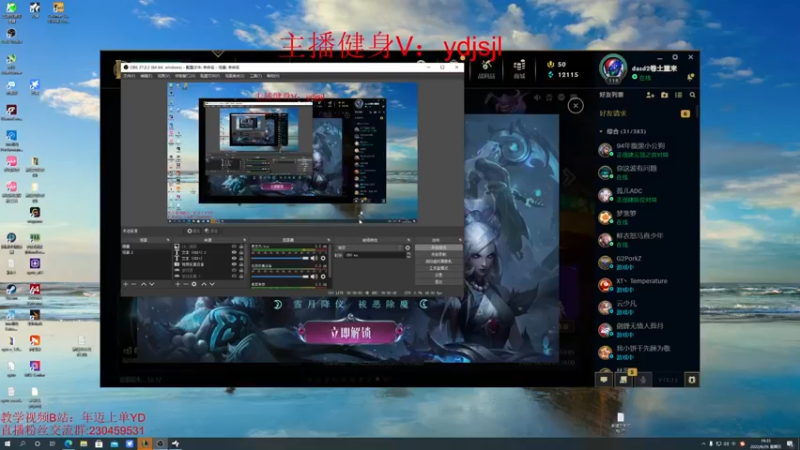Click the 立即解锁 unlock now button
This screenshot has width=800, height=450.
pos(351,333)
